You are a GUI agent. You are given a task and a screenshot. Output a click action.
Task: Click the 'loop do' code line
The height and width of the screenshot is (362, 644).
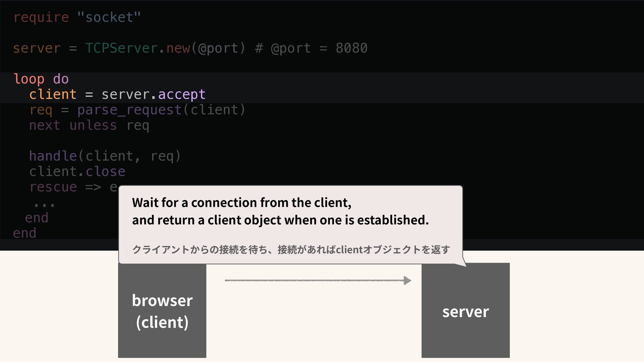(41, 79)
